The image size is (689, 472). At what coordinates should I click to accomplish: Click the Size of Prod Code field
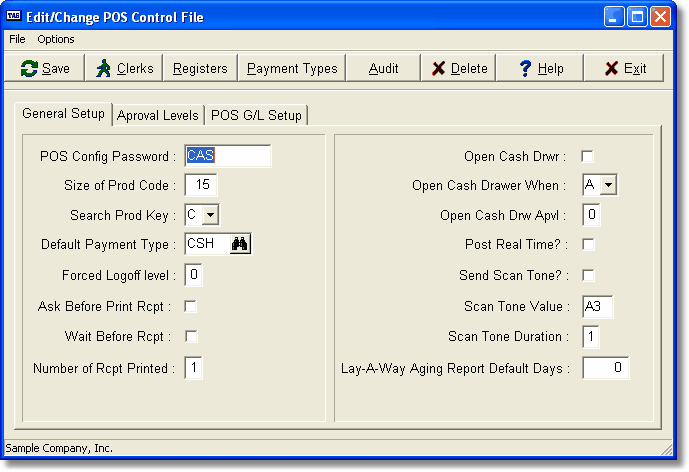pyautogui.click(x=201, y=185)
